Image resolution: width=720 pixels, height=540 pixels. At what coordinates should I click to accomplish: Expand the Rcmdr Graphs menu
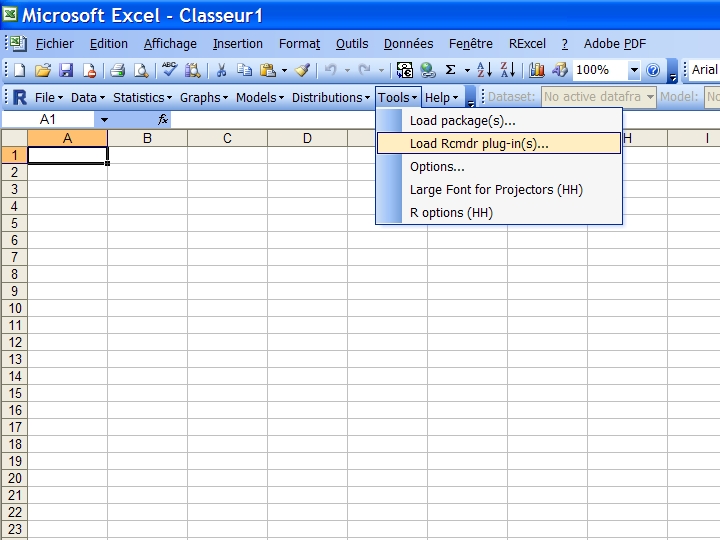(x=204, y=98)
